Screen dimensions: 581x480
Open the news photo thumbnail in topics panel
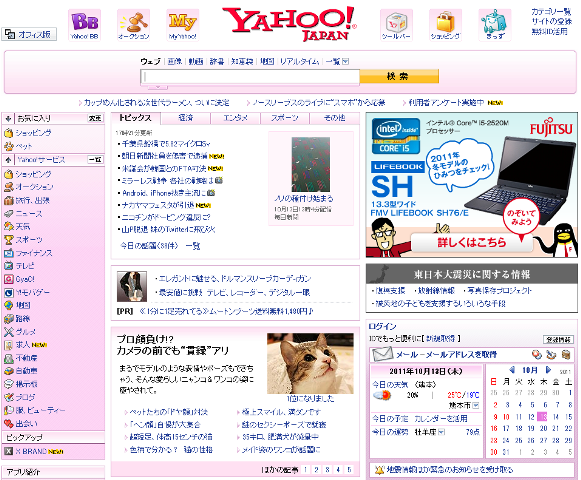[311, 164]
